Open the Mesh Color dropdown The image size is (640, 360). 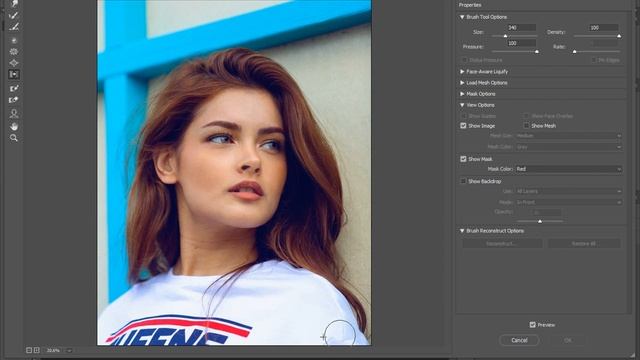point(569,147)
